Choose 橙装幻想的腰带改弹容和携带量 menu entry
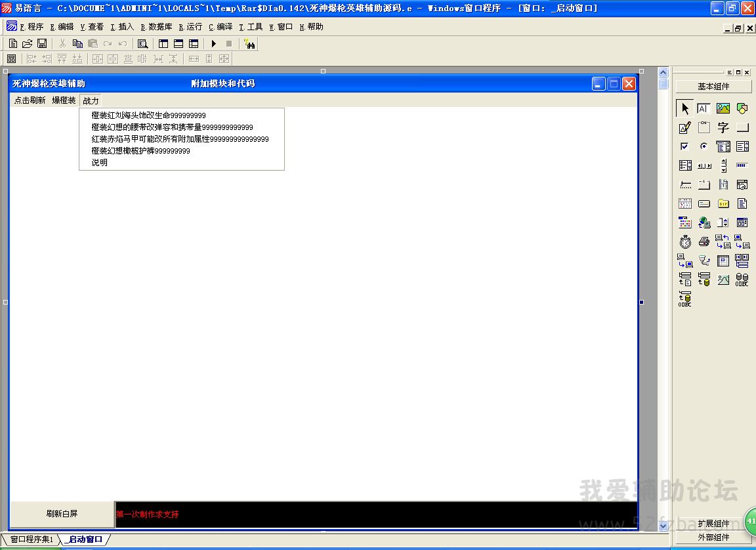 pyautogui.click(x=182, y=127)
